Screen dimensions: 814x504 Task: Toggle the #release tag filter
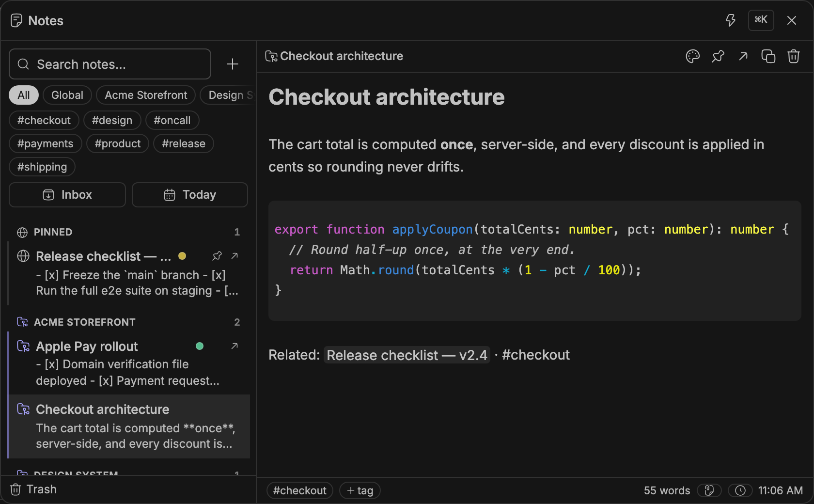[184, 143]
